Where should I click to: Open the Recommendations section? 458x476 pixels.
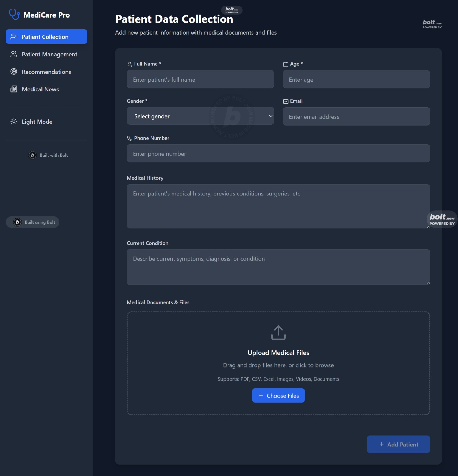[47, 72]
